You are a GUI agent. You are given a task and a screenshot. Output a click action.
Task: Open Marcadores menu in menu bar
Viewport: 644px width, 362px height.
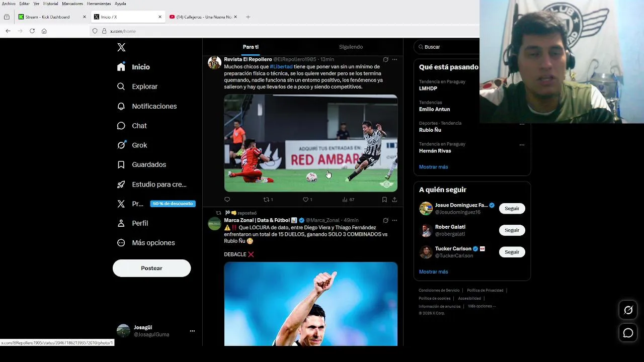[72, 4]
